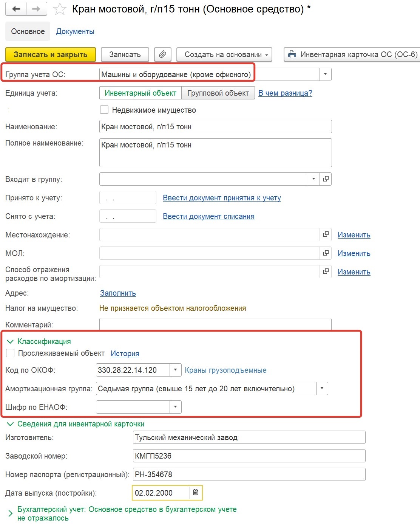This screenshot has width=420, height=524.
Task: Tick the Недвижимое имущество checkbox
Action: tap(104, 110)
